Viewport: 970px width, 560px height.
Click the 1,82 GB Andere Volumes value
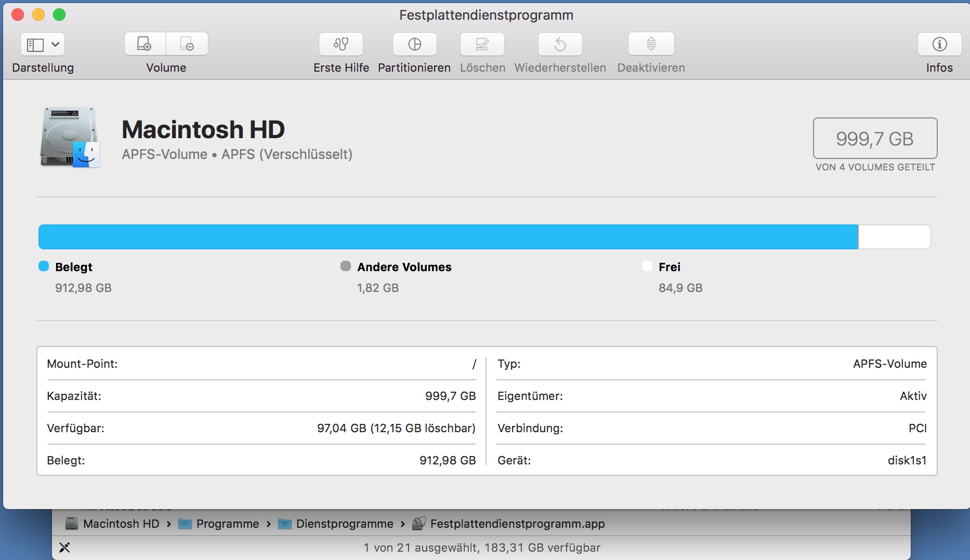pyautogui.click(x=378, y=288)
